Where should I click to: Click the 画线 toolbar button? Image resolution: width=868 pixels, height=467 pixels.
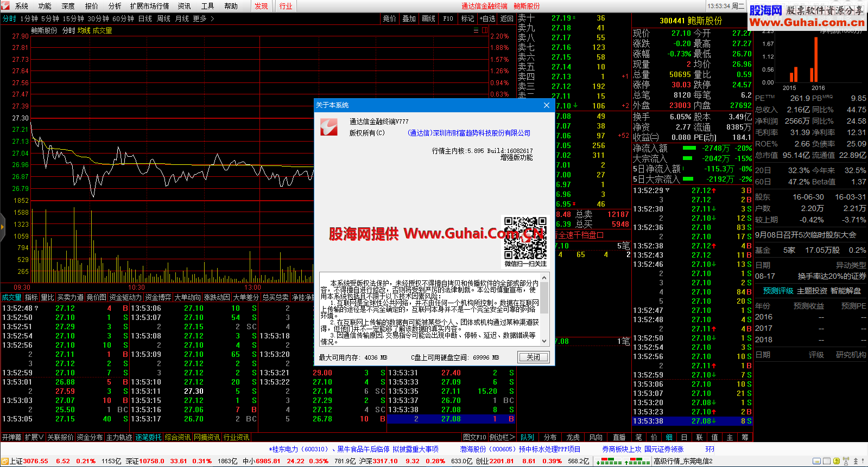click(429, 18)
